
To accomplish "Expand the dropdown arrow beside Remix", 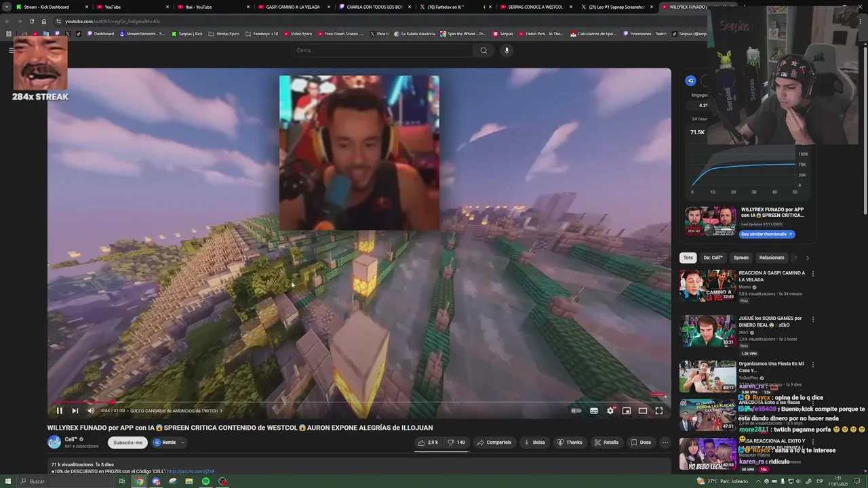I will (182, 443).
